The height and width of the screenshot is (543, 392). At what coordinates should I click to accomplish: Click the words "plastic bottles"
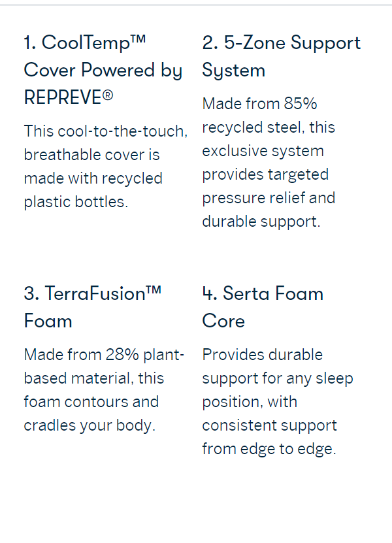tap(76, 202)
